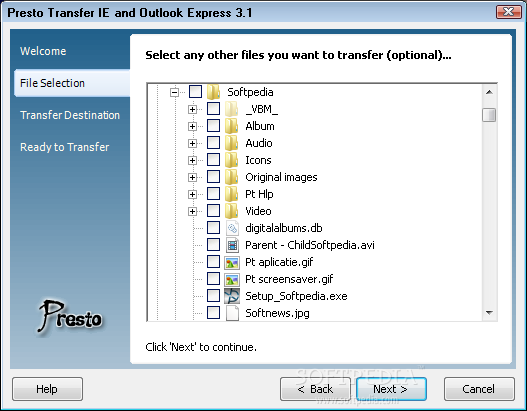Click the Softnews.jpg file icon
This screenshot has height=411, width=527.
point(232,313)
